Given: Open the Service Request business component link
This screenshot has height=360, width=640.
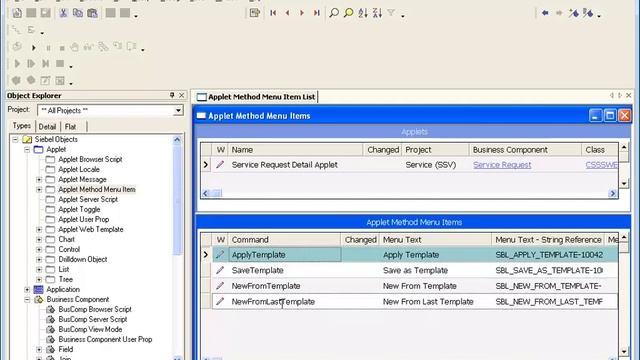Looking at the screenshot, I should click(x=502, y=165).
